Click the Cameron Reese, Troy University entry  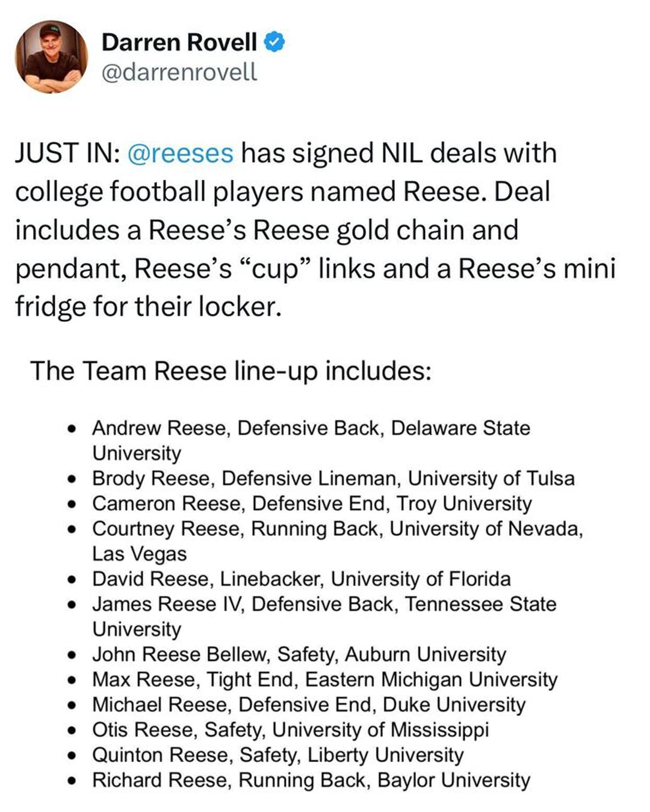point(312,503)
